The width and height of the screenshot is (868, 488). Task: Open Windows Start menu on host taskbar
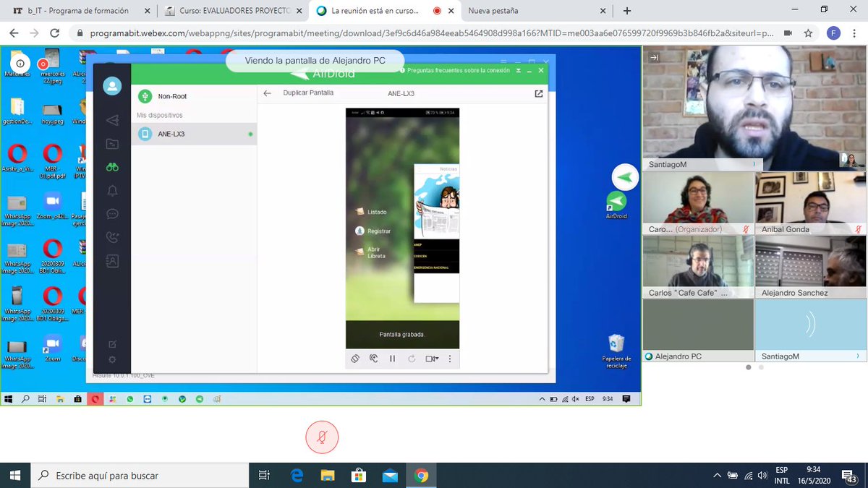click(x=15, y=475)
